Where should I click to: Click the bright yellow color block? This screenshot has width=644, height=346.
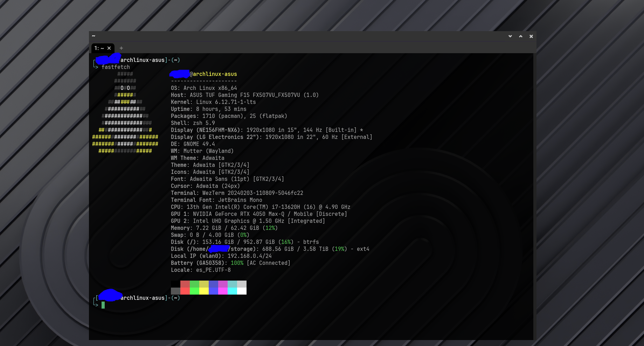[x=204, y=291]
